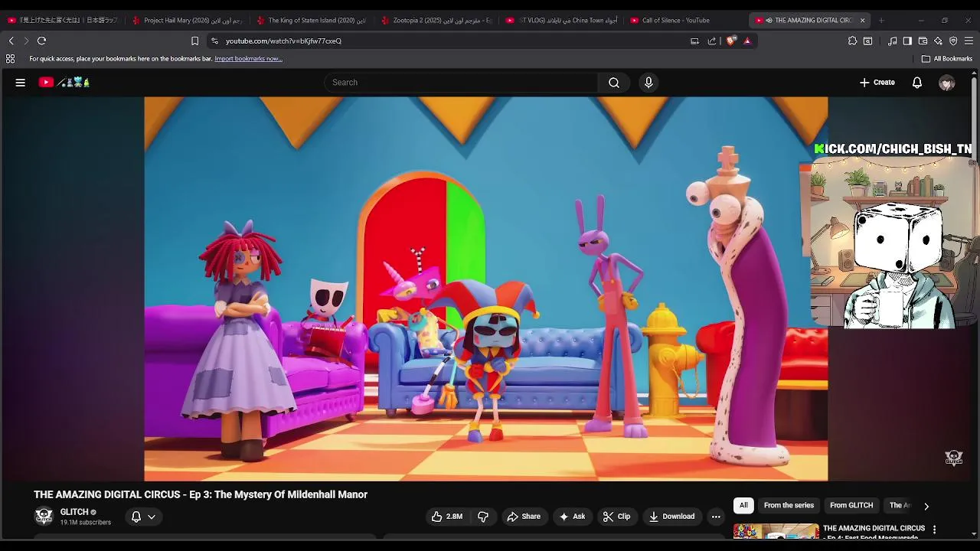Open the browser extensions puzzle icon
The width and height of the screenshot is (980, 551).
coord(852,41)
